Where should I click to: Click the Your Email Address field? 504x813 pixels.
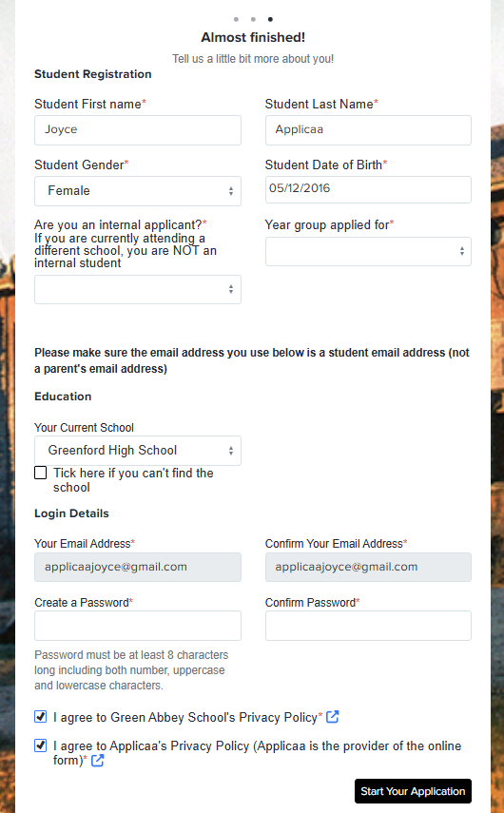tap(138, 568)
